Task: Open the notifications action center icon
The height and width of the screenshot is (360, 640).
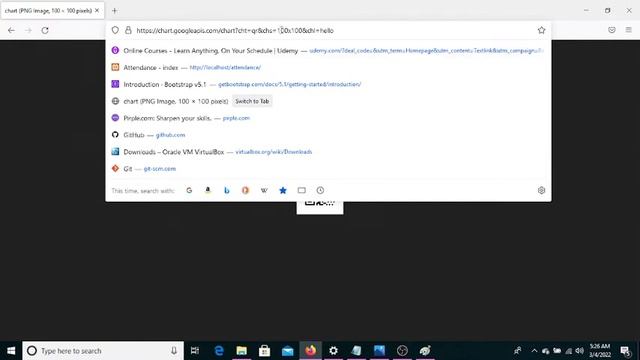Action: point(625,351)
